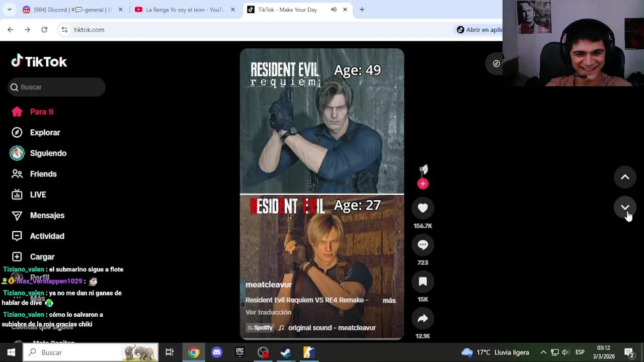Go forward in browser
The height and width of the screenshot is (362, 644).
click(27, 30)
